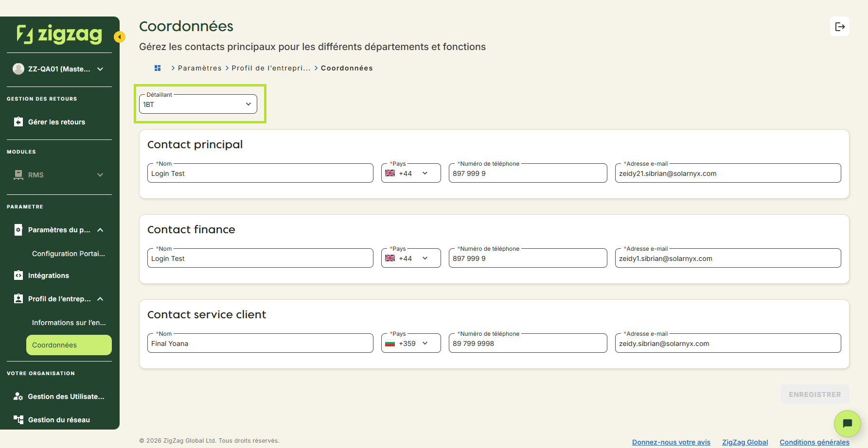Click the zigzag logo
The width and height of the screenshot is (868, 448).
59,34
